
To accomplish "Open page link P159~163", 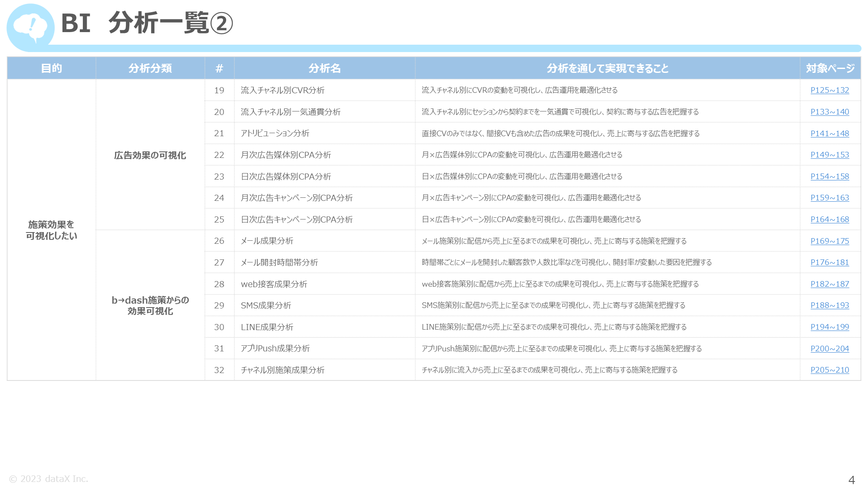I will (x=829, y=198).
